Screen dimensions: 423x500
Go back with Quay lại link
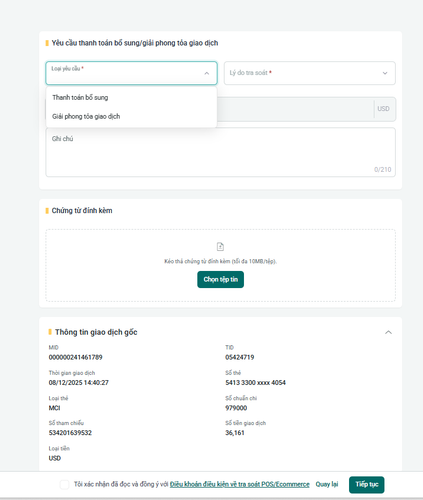pos(327,484)
